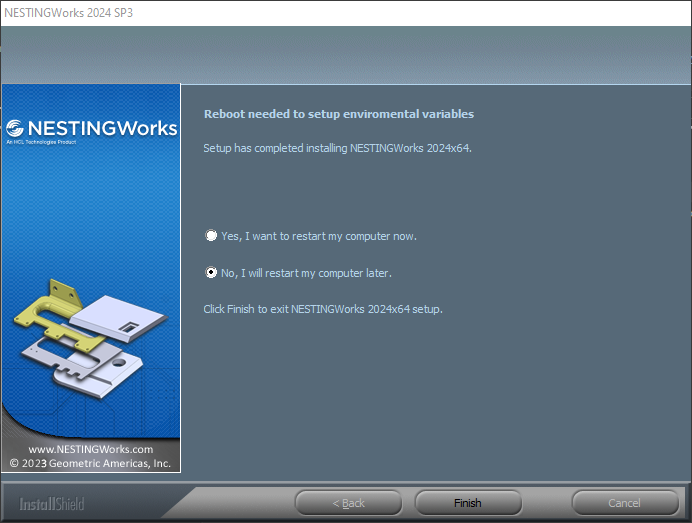Click the InstallShield logo text
Image resolution: width=692 pixels, height=523 pixels.
[52, 504]
